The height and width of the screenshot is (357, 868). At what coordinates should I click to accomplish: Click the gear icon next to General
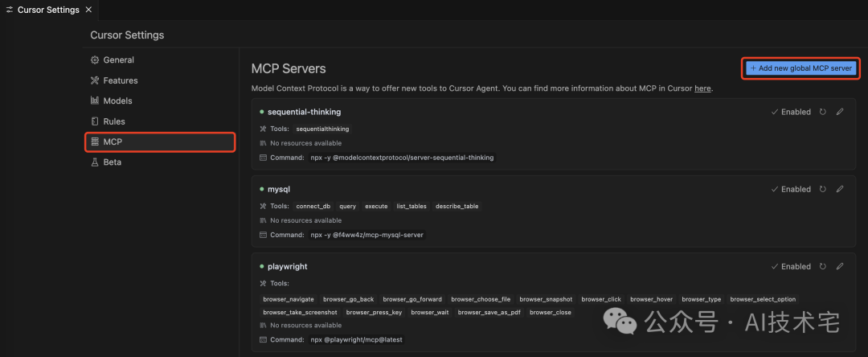click(x=95, y=59)
